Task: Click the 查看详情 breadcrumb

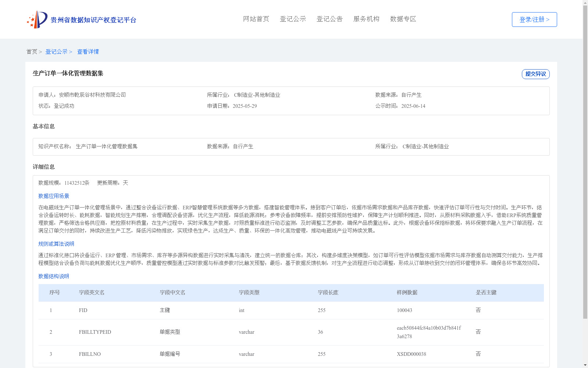Action: click(x=88, y=52)
